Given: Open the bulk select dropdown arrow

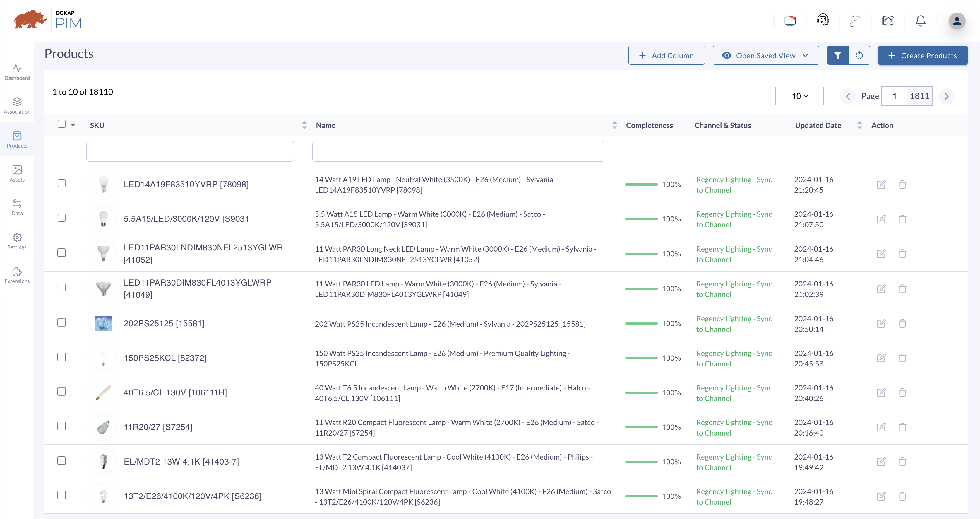Looking at the screenshot, I should point(73,125).
